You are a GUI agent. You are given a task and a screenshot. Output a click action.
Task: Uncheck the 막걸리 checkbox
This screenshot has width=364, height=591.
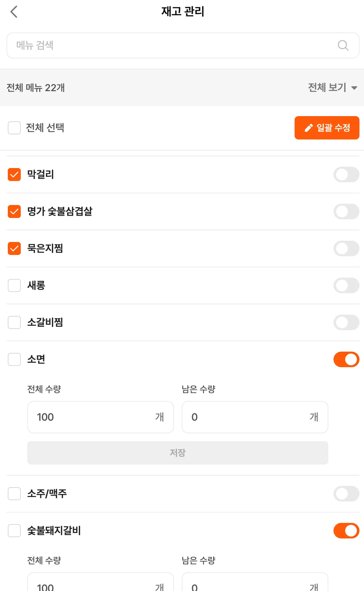tap(14, 175)
